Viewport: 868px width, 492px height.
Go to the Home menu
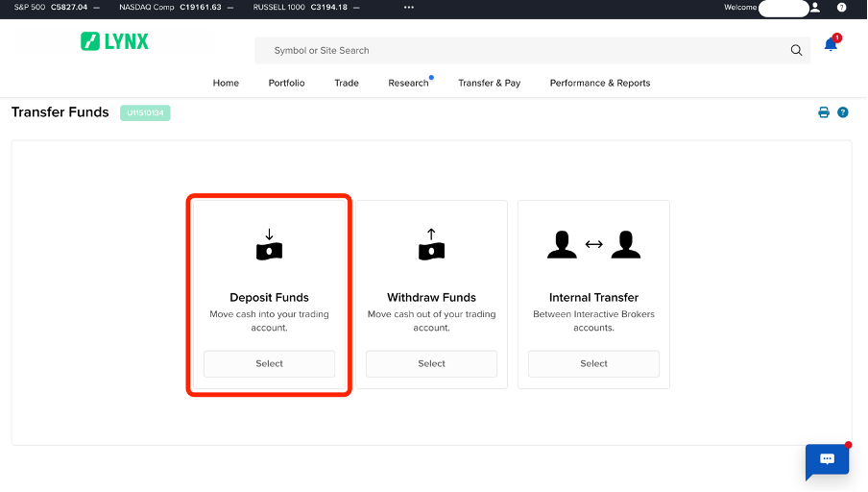(x=226, y=83)
